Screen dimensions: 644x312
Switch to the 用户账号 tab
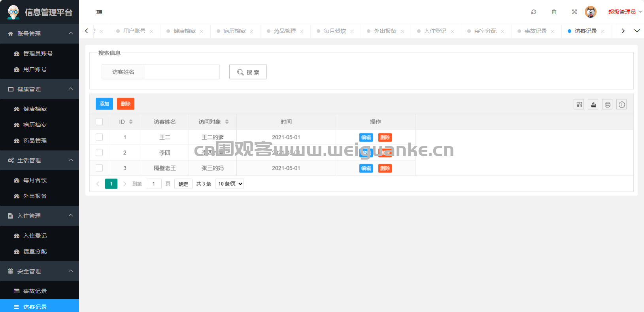134,31
